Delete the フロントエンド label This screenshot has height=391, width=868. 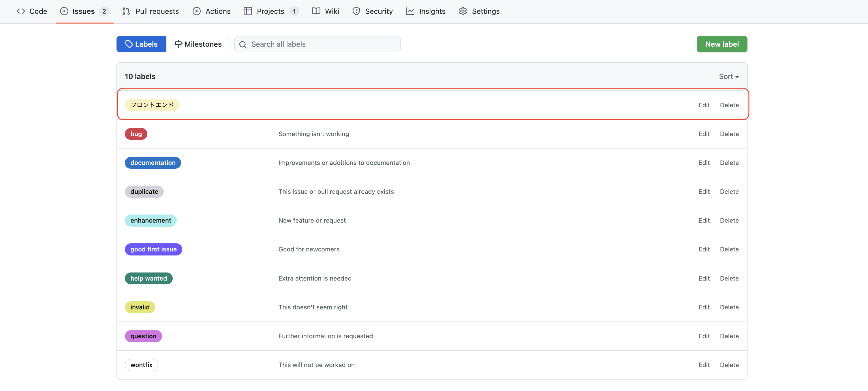click(x=729, y=105)
